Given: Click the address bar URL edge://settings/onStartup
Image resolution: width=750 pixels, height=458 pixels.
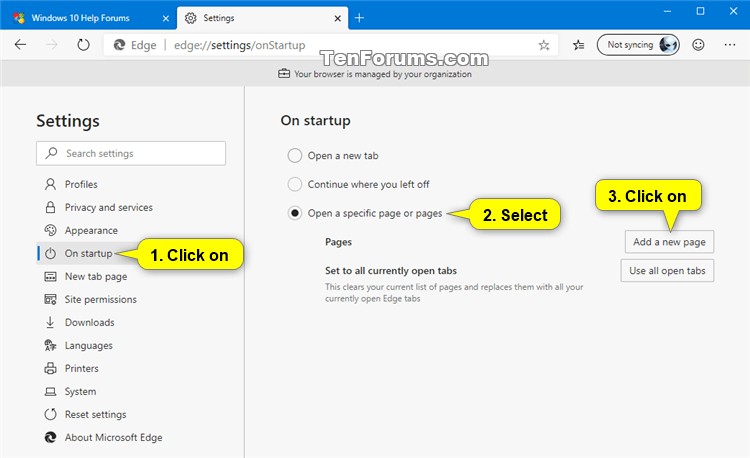Looking at the screenshot, I should coord(239,45).
